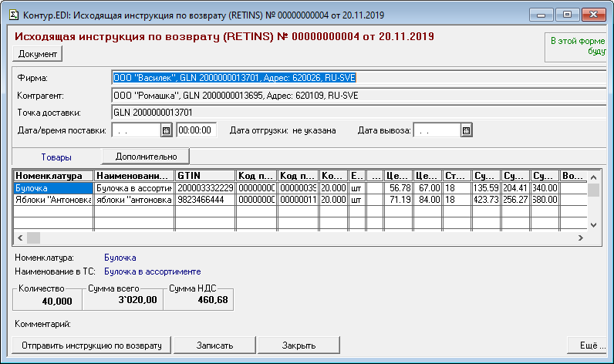Click the price cell 84.00
Screen dimensions: 614x364
[x=427, y=200]
